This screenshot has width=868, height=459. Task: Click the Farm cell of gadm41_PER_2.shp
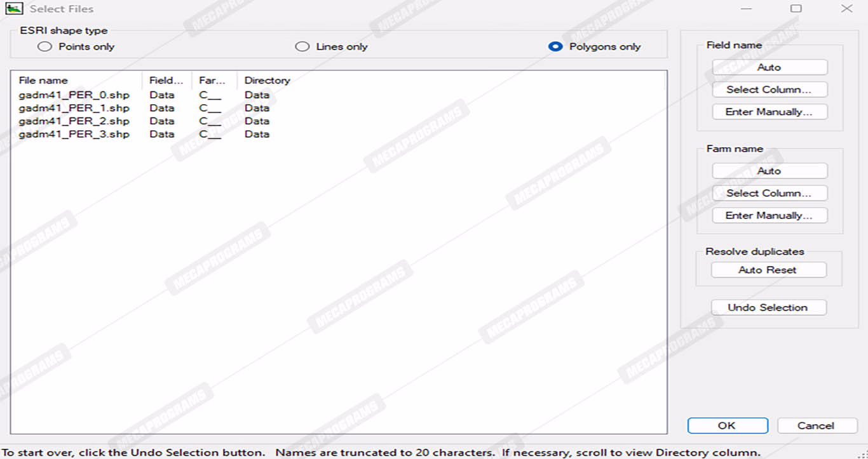[210, 121]
